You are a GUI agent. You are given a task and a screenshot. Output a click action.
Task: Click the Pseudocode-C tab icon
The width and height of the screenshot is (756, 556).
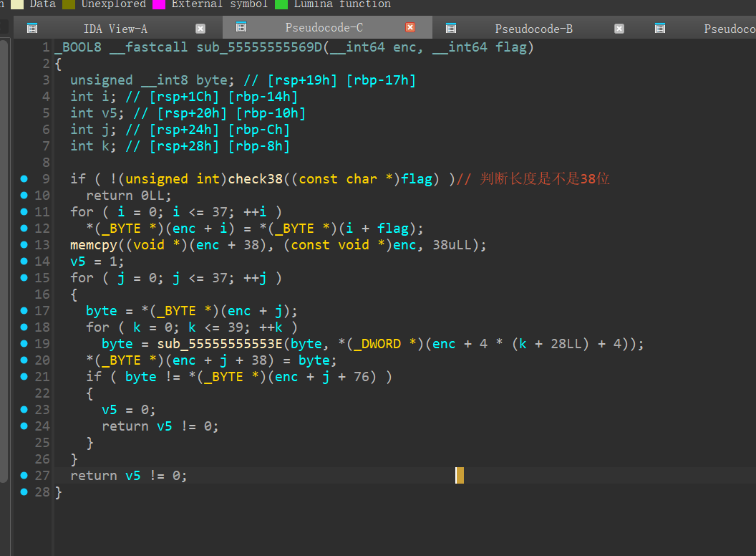241,28
